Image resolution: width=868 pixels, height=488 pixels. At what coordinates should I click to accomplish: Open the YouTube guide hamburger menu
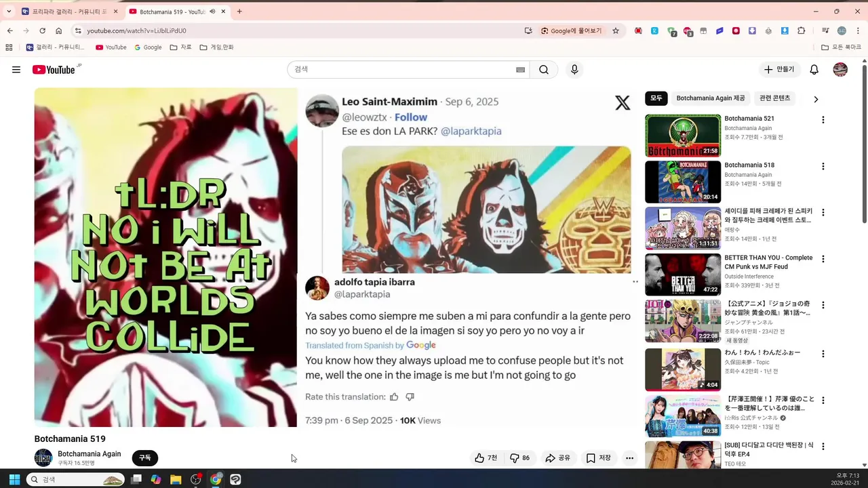(16, 70)
